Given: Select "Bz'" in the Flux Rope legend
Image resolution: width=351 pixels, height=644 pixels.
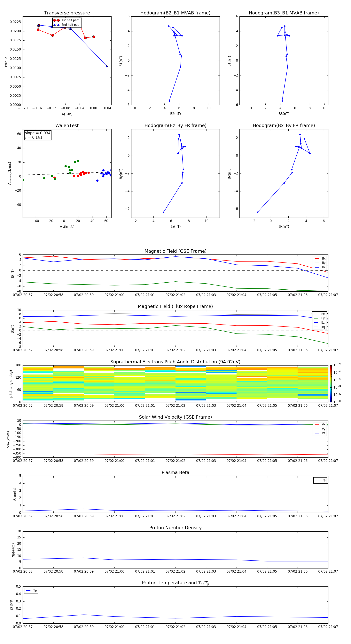Looking at the screenshot, I should (x=320, y=323).
